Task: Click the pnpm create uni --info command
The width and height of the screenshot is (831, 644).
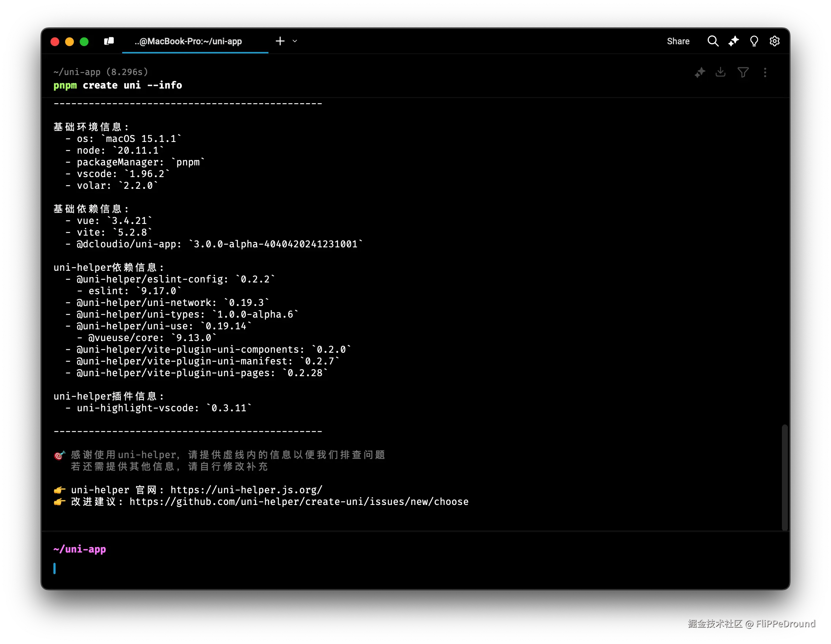Action: [x=117, y=85]
